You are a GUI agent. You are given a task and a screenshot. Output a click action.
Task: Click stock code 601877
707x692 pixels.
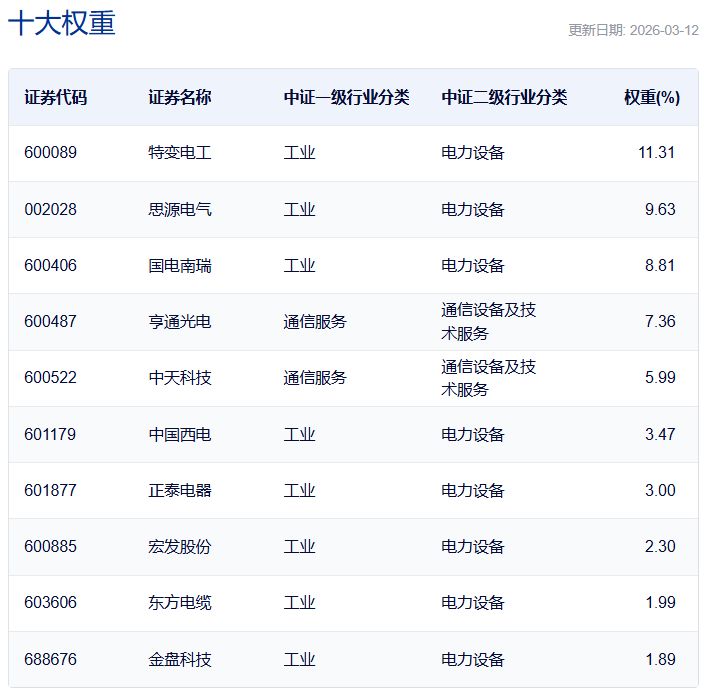(50, 490)
